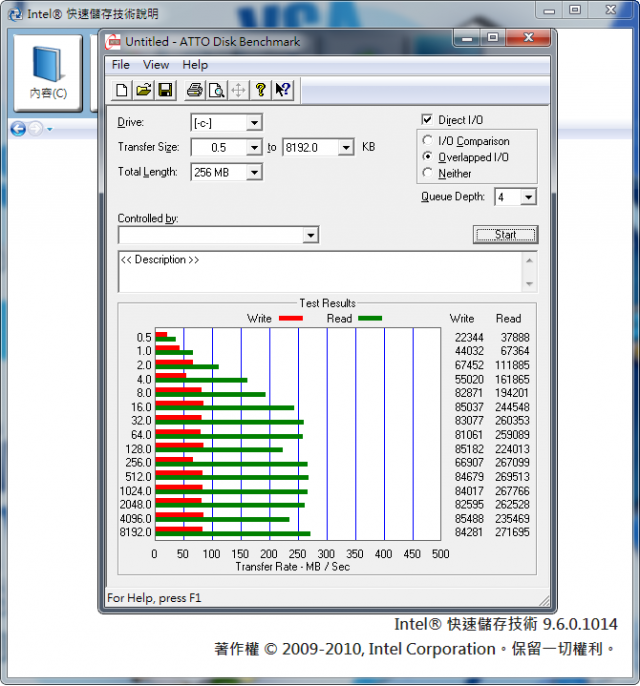This screenshot has width=640, height=686.
Task: Click the Queue Depth label
Action: coord(453,197)
